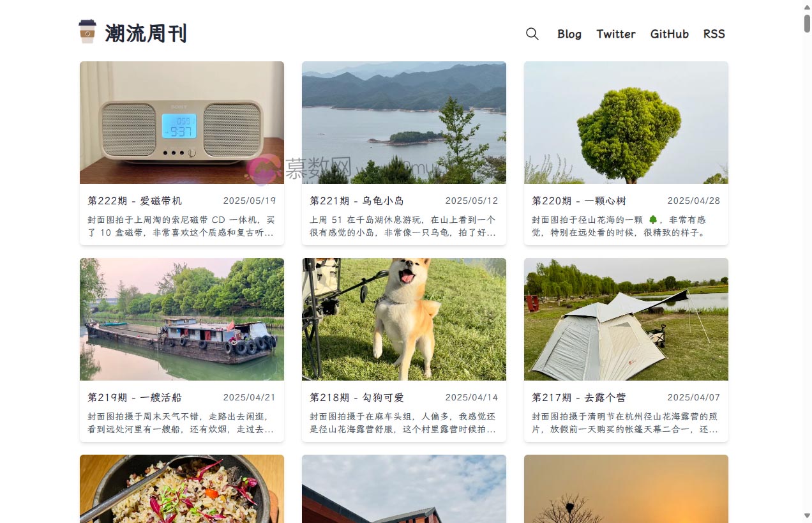The height and width of the screenshot is (523, 812).
Task: Click the 潮流周刊 site title
Action: pos(146,33)
